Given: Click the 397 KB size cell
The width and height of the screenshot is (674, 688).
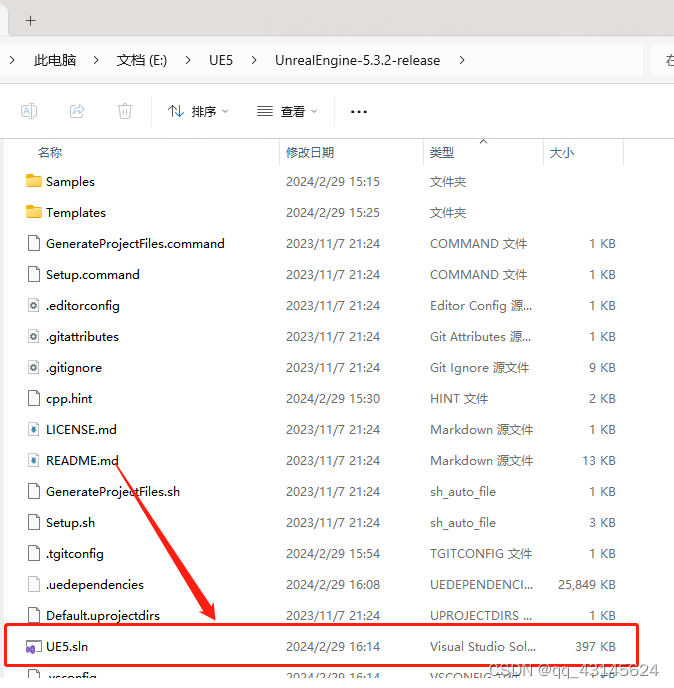Looking at the screenshot, I should coord(595,647).
